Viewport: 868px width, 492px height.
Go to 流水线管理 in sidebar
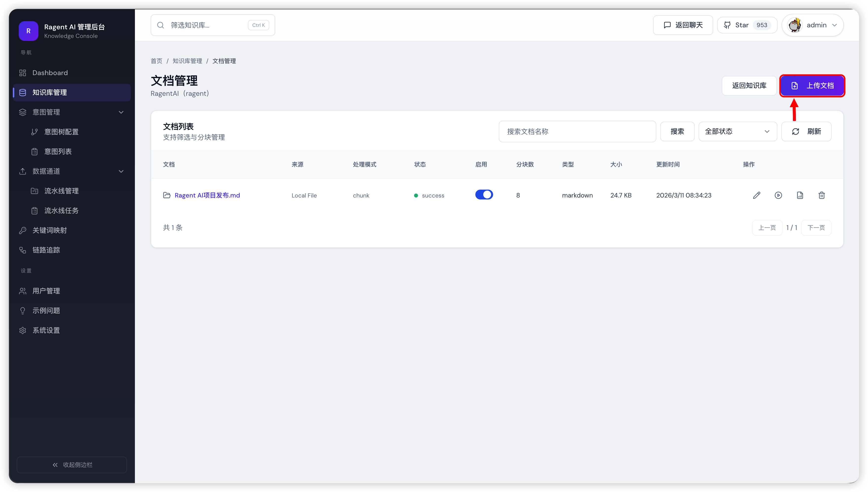tap(61, 191)
